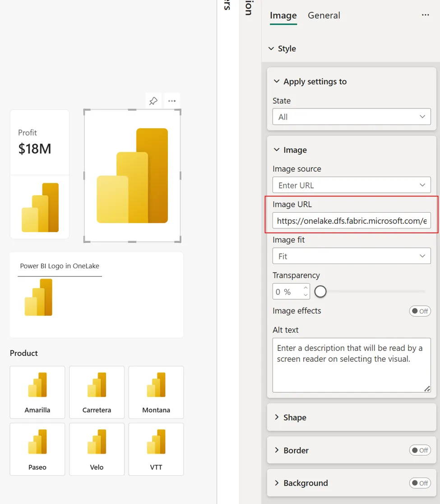Screen dimensions: 440x504
Task: Expand the Shape section
Action: coord(277,417)
